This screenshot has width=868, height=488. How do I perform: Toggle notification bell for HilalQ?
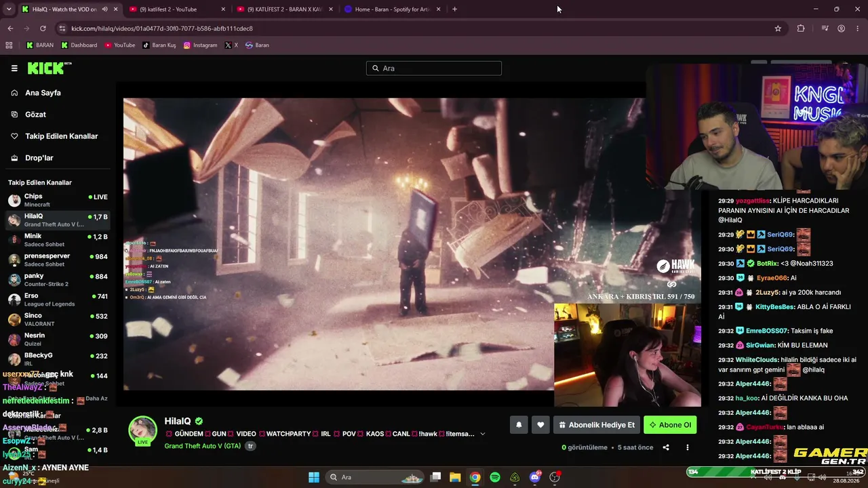(x=519, y=425)
